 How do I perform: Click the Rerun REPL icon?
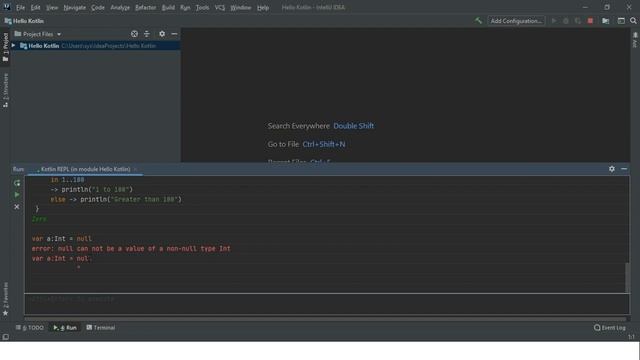17,183
